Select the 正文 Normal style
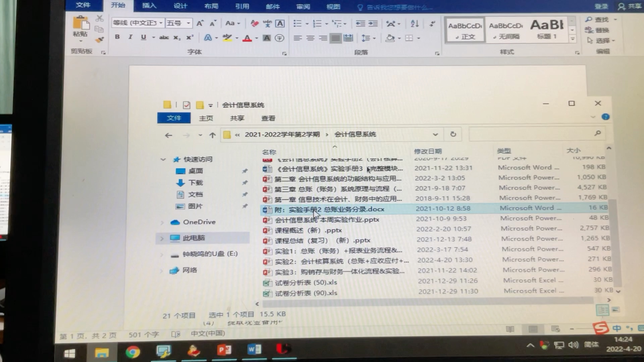The height and width of the screenshot is (362, 644). pos(465,30)
